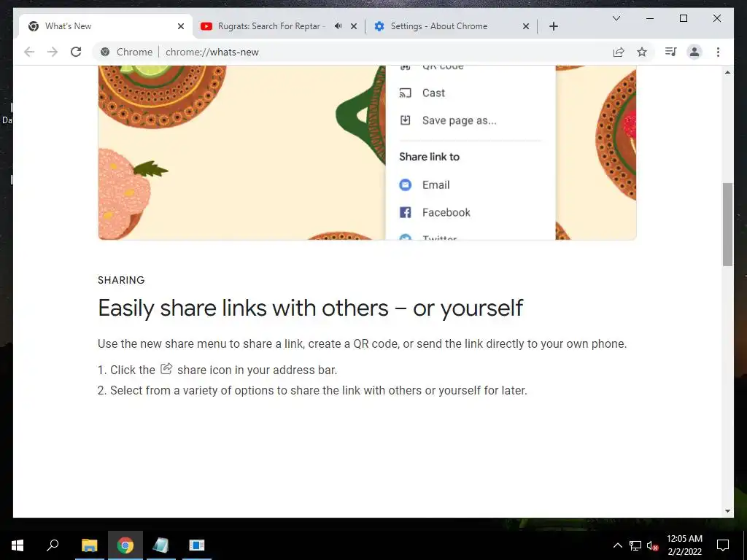Image resolution: width=747 pixels, height=560 pixels.
Task: Open the network status tray icon
Action: pos(635,545)
